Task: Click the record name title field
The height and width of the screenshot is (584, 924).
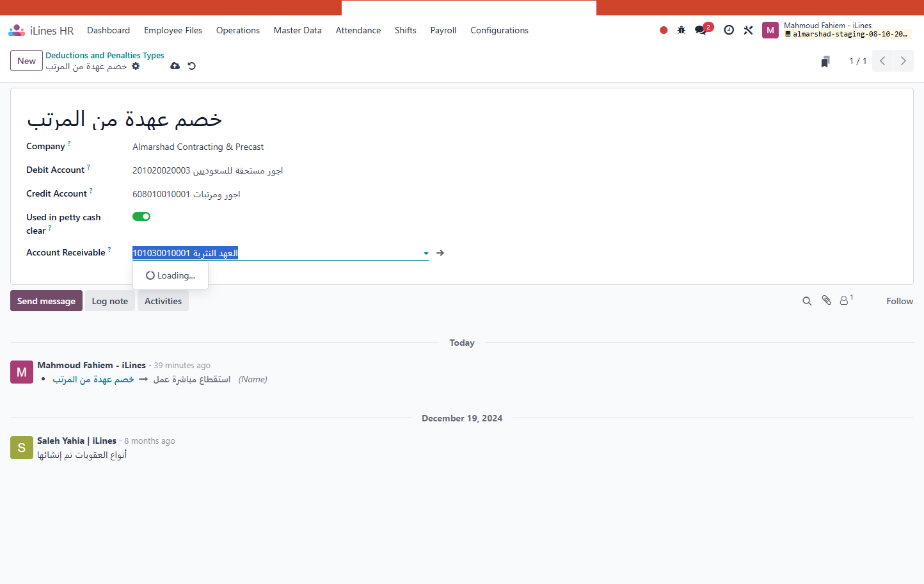Action: (x=124, y=119)
